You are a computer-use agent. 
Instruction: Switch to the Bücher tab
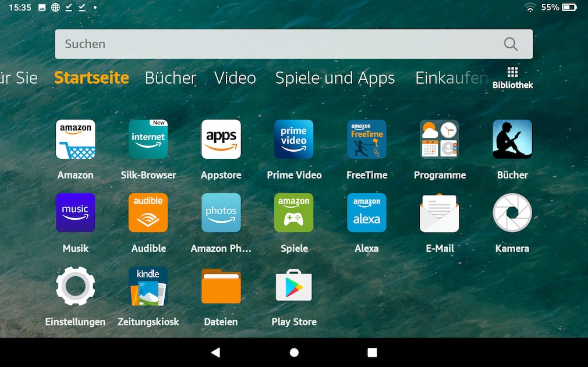pyautogui.click(x=171, y=78)
